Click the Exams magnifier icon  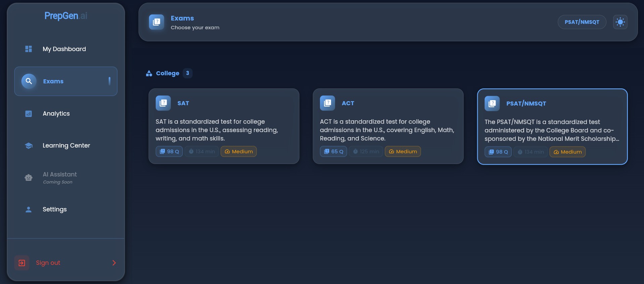point(29,81)
